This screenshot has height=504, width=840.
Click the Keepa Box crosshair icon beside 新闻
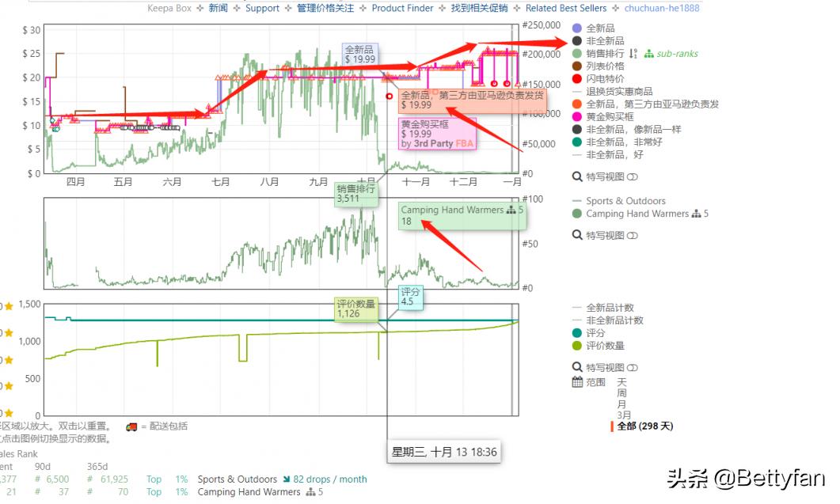(200, 8)
